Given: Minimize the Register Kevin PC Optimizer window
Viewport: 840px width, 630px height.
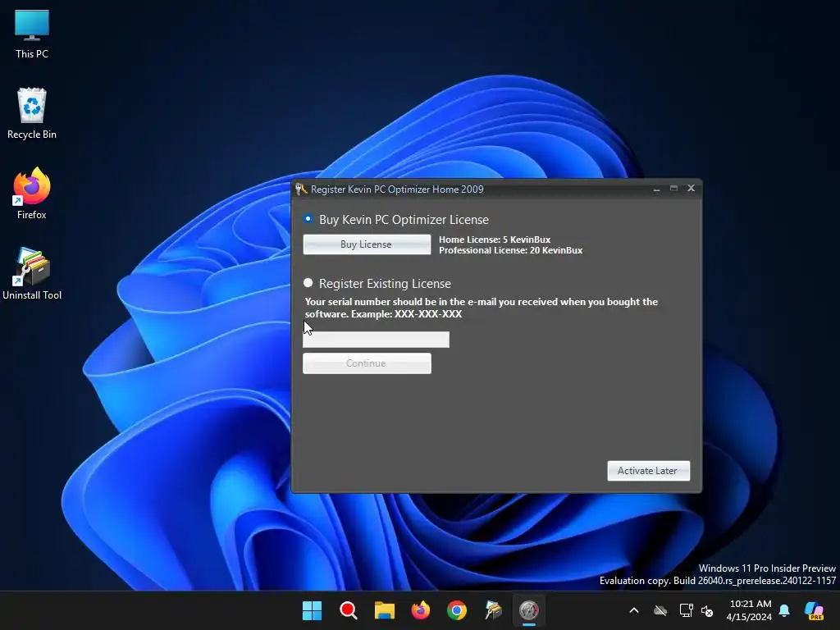Looking at the screenshot, I should [x=656, y=189].
